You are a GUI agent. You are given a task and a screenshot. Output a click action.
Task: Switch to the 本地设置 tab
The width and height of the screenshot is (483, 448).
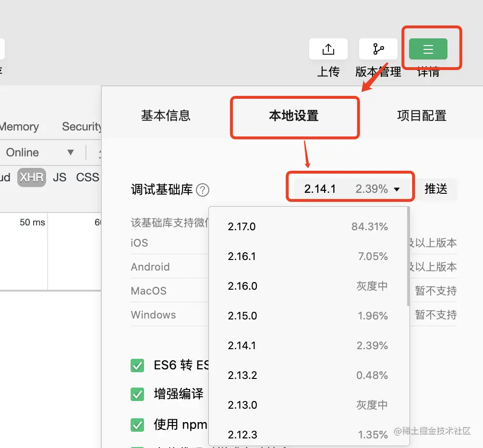[294, 116]
